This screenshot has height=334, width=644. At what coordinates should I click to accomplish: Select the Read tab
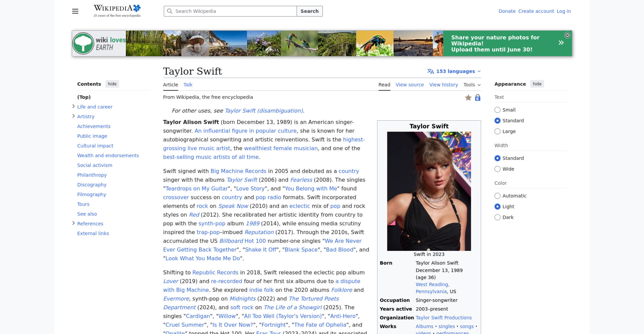pyautogui.click(x=384, y=85)
